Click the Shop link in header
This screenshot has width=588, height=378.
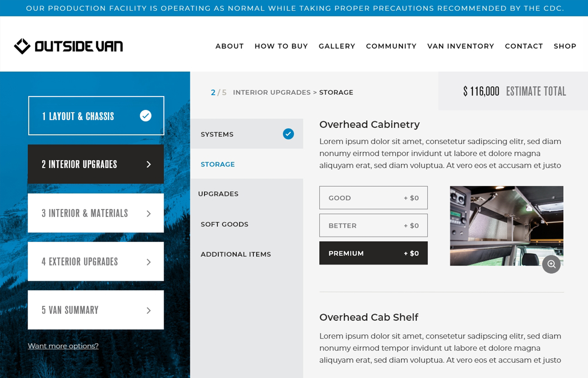coord(565,46)
